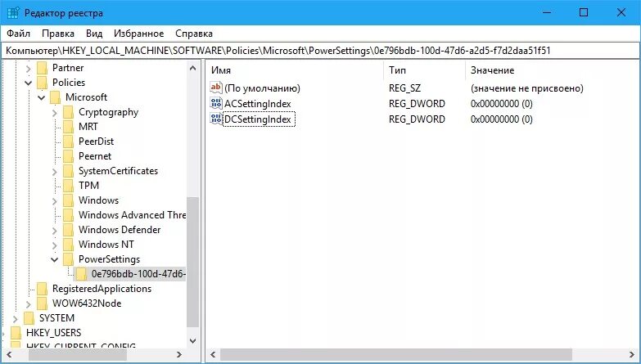This screenshot has width=641, height=364.
Task: Click the HKEY_USERS folder icon
Action: coord(16,333)
